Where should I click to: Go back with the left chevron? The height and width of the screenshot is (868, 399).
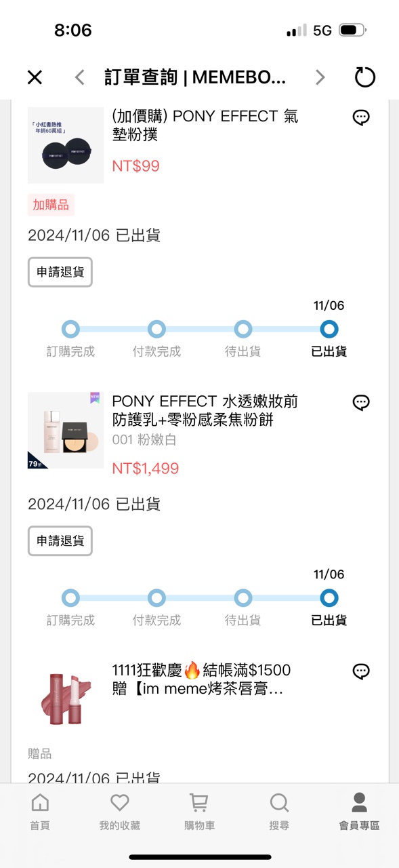tap(79, 77)
